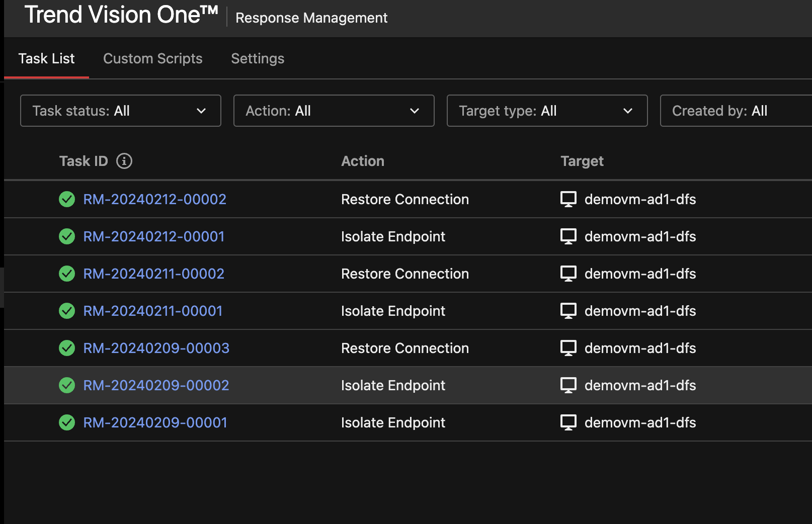Open the Task status filter dropdown
This screenshot has width=812, height=524.
click(x=120, y=111)
